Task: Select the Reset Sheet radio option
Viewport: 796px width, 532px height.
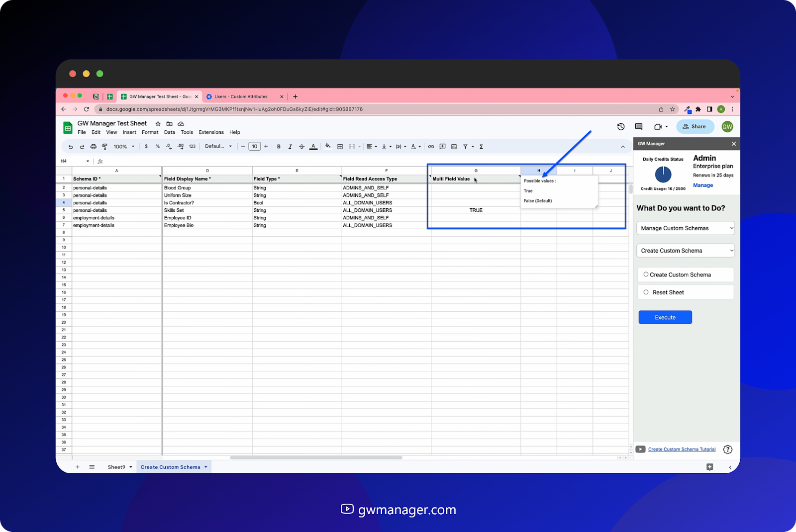Action: coord(646,292)
